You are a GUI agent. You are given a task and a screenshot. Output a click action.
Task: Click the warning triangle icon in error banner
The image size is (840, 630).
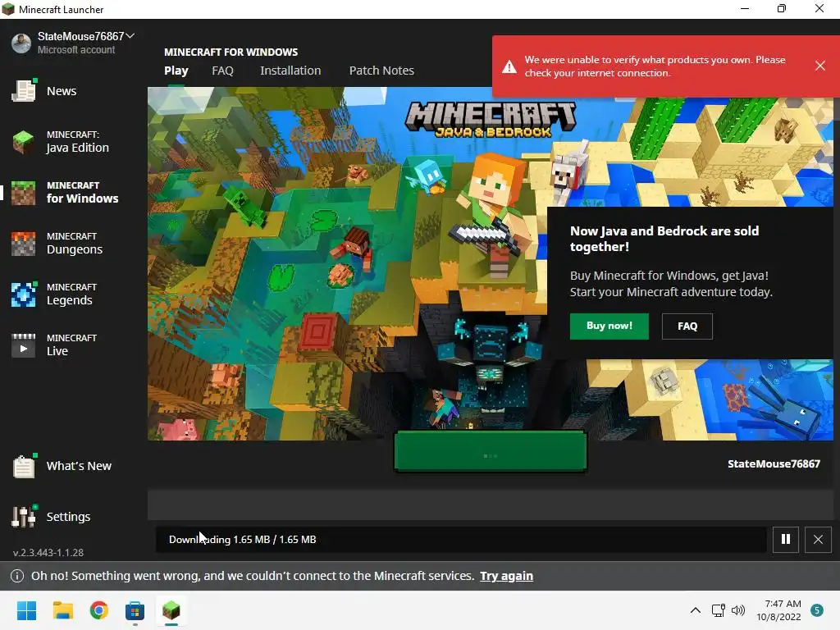click(509, 67)
